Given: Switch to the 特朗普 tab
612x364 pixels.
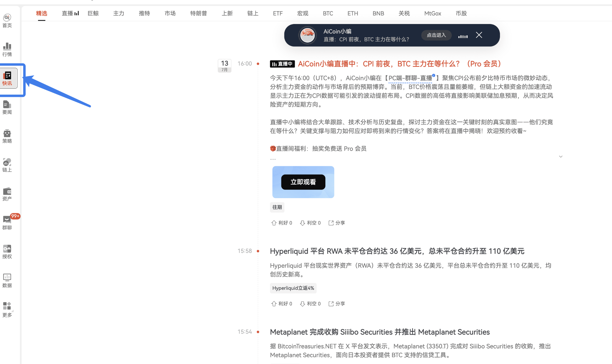Looking at the screenshot, I should point(199,13).
